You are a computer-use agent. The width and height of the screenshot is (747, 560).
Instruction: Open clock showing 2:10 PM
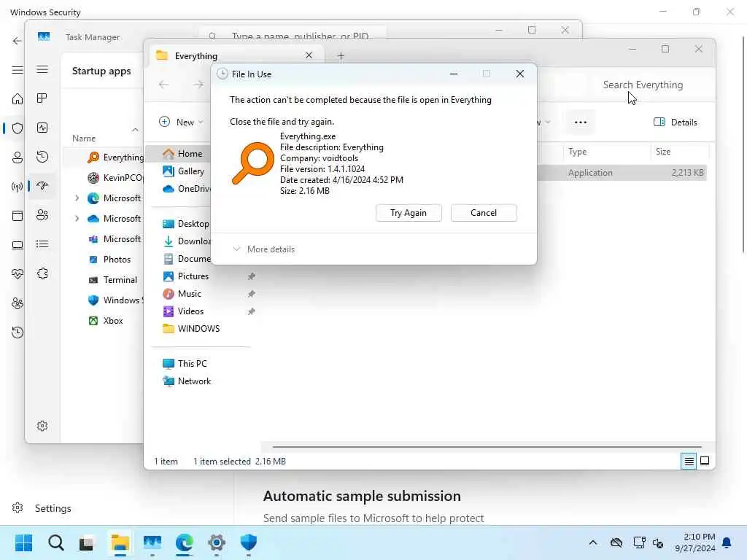point(694,542)
